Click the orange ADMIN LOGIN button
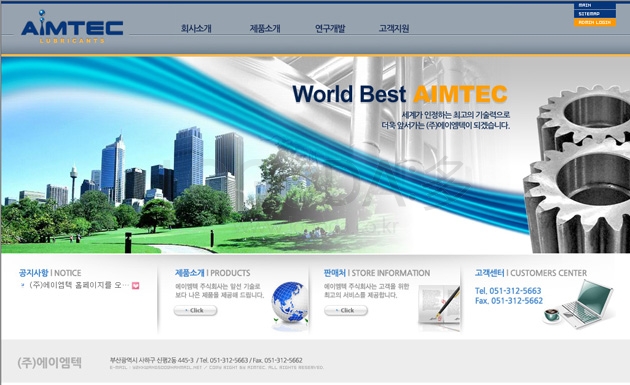This screenshot has height=385, width=630. point(595,23)
